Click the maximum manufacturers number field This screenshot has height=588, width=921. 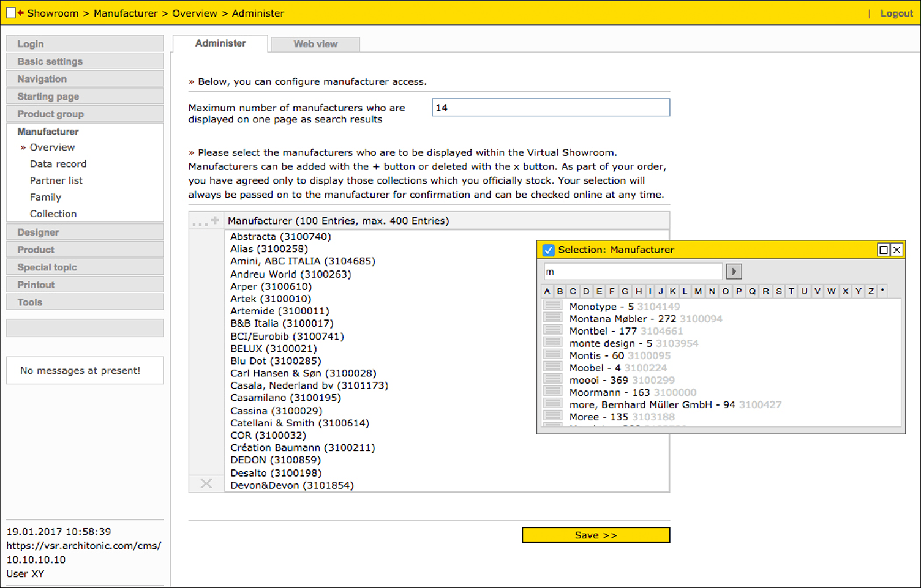[x=551, y=107]
